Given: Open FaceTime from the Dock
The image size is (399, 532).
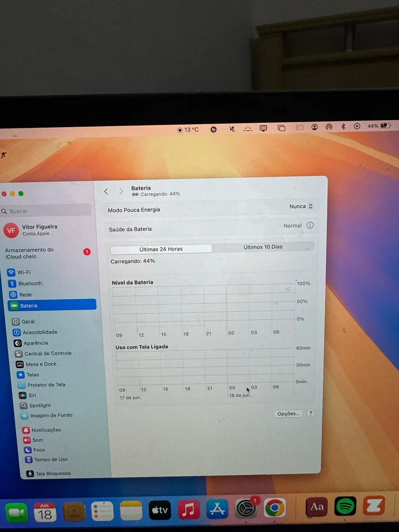Looking at the screenshot, I should coord(16,512).
